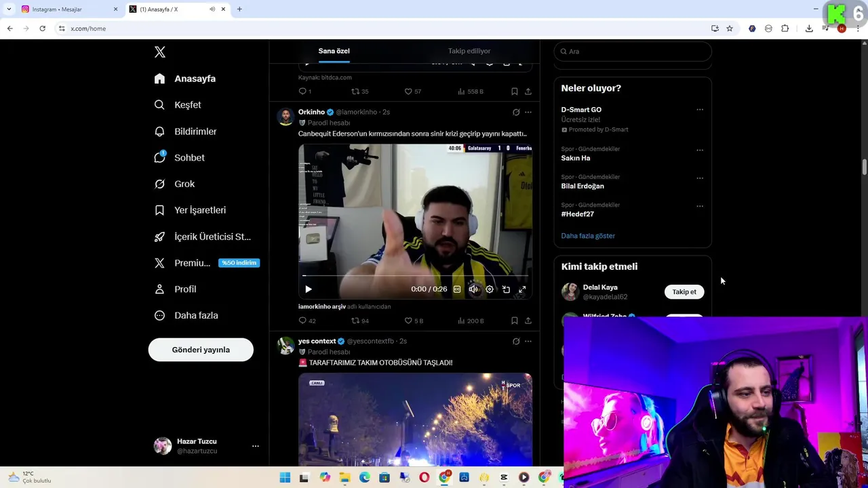This screenshot has height=488, width=868.
Task: Switch to Sana özel tab
Action: click(334, 51)
